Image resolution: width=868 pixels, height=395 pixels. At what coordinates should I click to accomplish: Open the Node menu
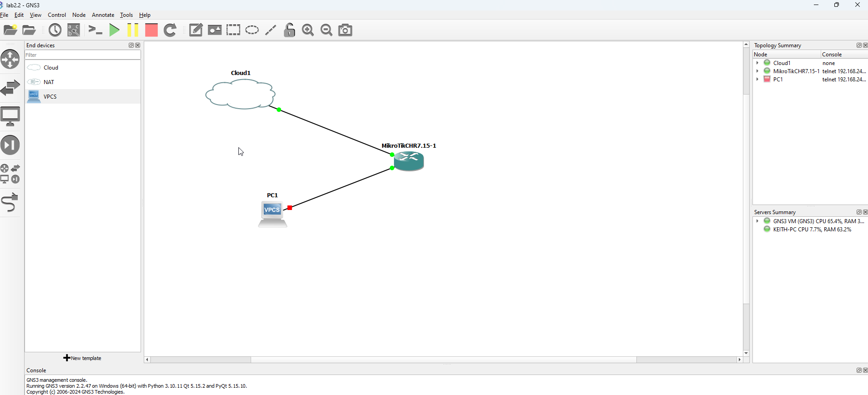[x=79, y=15]
